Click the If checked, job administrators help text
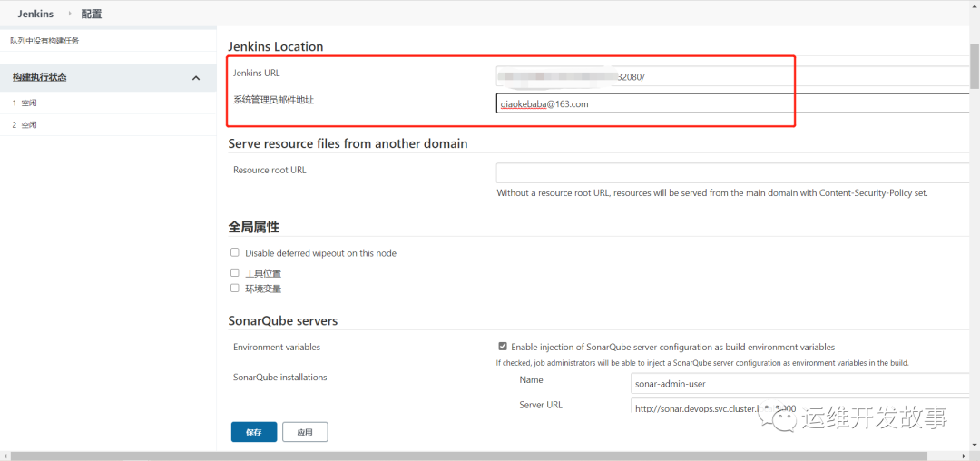Screen dimensions: 980x461 (702, 363)
